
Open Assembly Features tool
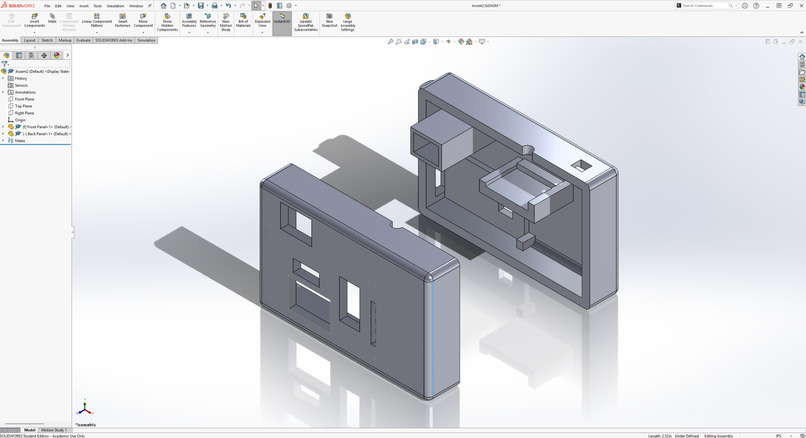189,21
